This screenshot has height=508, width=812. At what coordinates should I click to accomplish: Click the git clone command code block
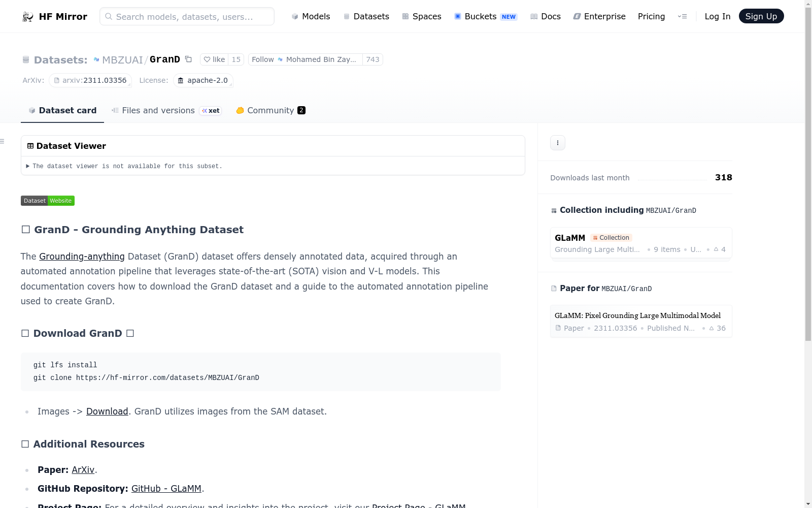coord(261,372)
